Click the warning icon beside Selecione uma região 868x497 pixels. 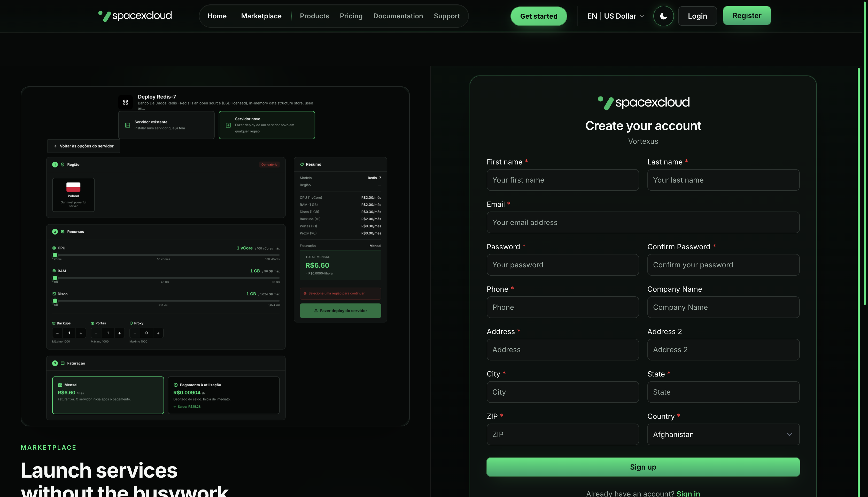click(x=305, y=293)
